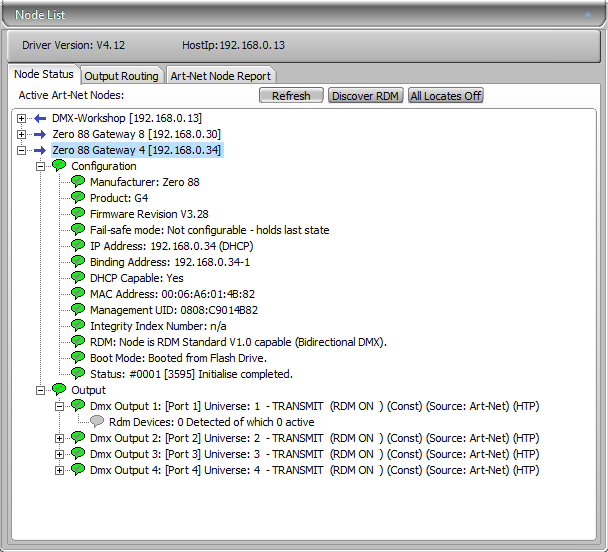
Task: Click the green bubble icon of Dmx Output 1
Action: tap(78, 405)
